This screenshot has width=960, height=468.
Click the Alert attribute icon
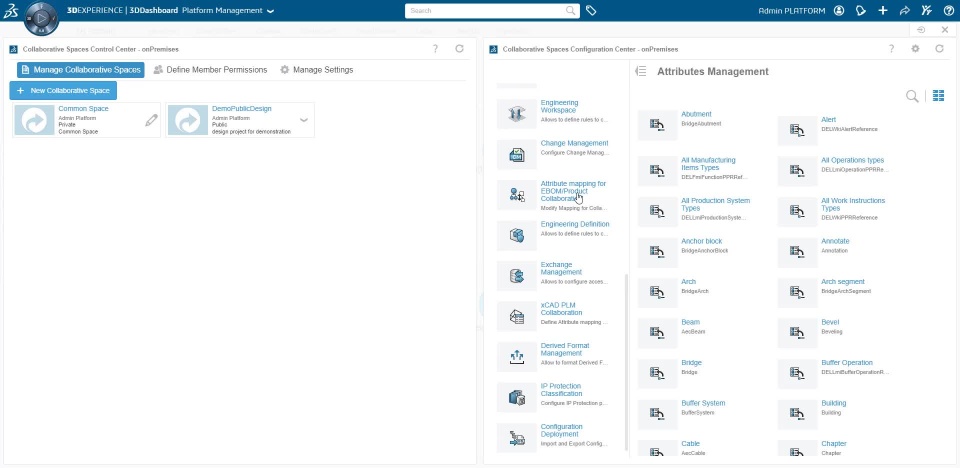click(797, 130)
